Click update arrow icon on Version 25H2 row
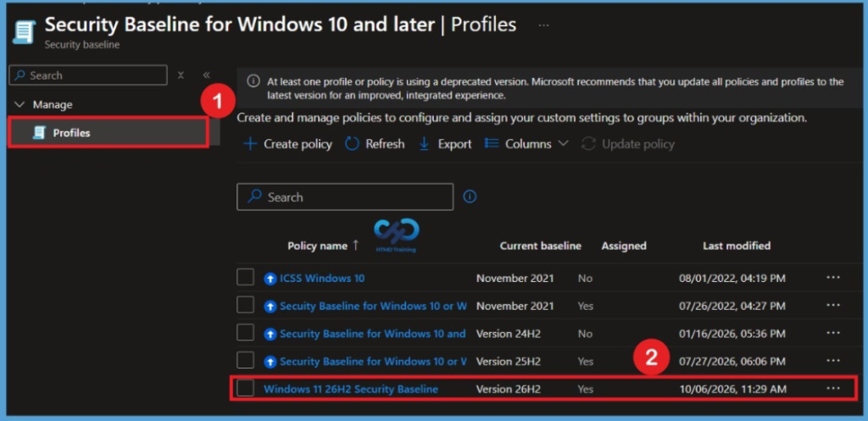Viewport: 868px width, 421px height. pyautogui.click(x=270, y=362)
